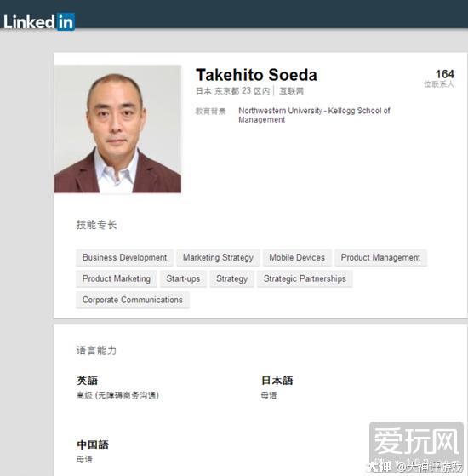Image resolution: width=468 pixels, height=476 pixels.
Task: Click the Takehito Soeda name heading
Action: 256,75
